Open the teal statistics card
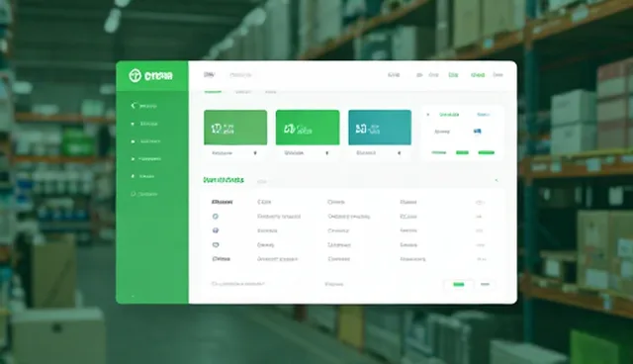The height and width of the screenshot is (364, 633). [x=380, y=128]
